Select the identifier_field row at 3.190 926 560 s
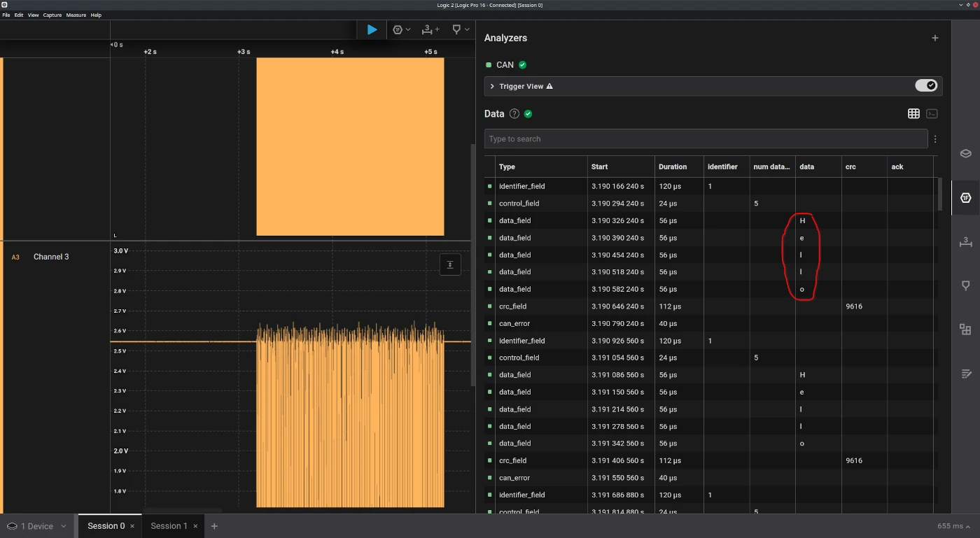 pyautogui.click(x=709, y=341)
